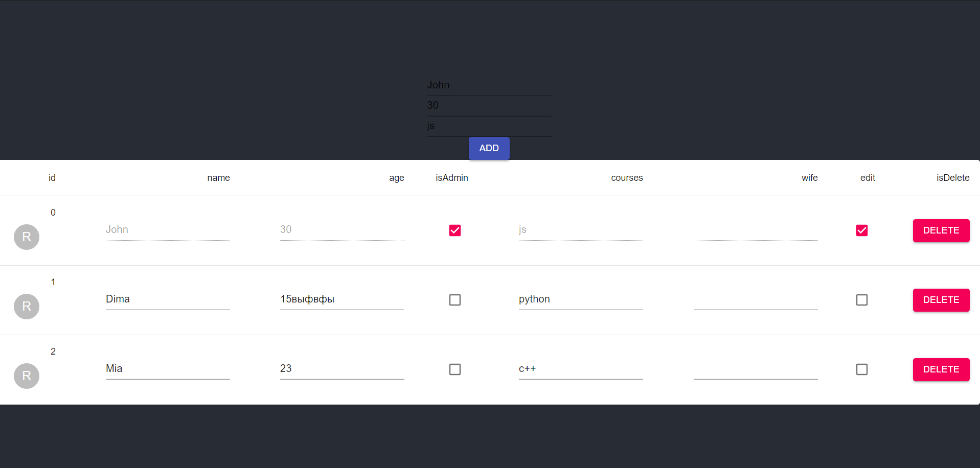The width and height of the screenshot is (980, 468).
Task: Click the avatar icon in Mia's row
Action: 26,376
